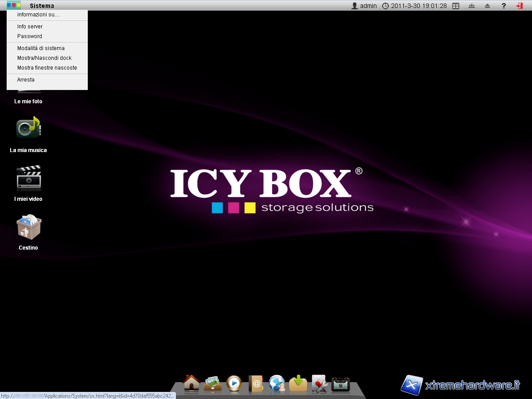The image size is (532, 399).
Task: Choose "Mostra finestre nascoste" menu entry
Action: coord(47,68)
